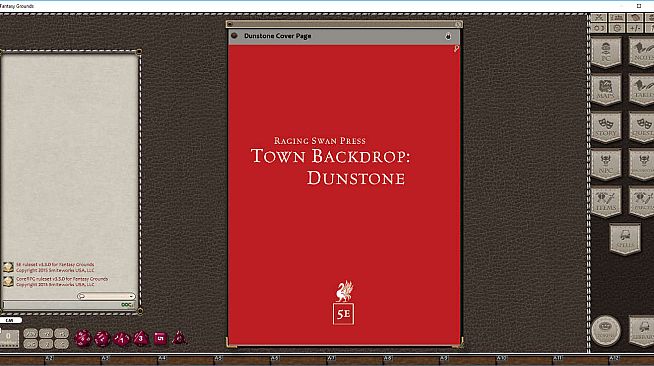Image resolution: width=654 pixels, height=366 pixels.
Task: Open the NPC sidebar button
Action: [x=606, y=164]
